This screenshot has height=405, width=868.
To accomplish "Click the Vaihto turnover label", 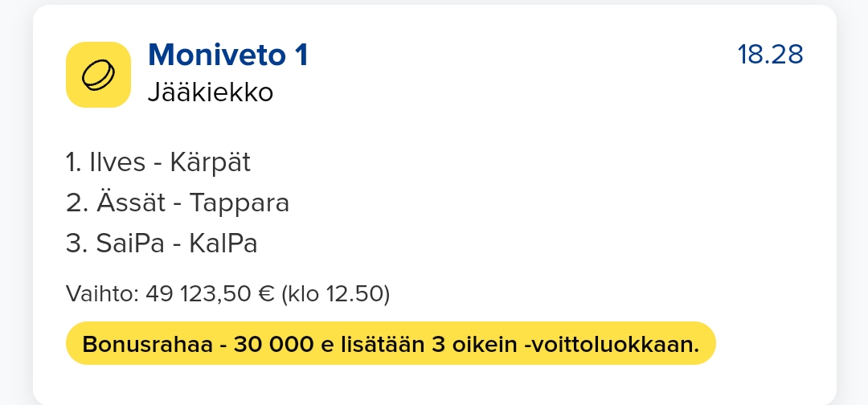I will 102,293.
